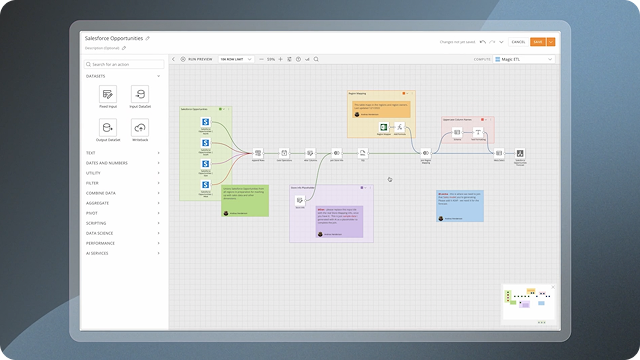Open the Compute Magic ETL dropdown
640x360 pixels.
pyautogui.click(x=524, y=59)
